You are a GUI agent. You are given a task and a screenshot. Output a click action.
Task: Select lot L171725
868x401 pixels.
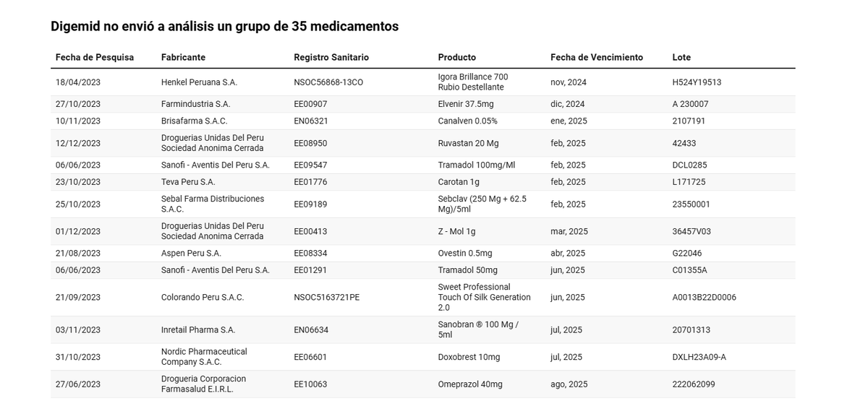[689, 181]
